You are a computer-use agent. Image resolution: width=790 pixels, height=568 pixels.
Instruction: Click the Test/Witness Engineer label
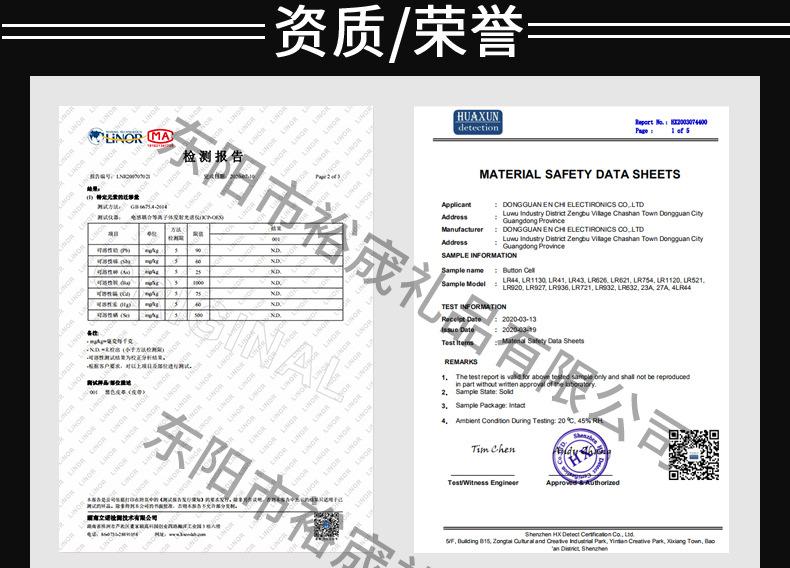(x=483, y=483)
